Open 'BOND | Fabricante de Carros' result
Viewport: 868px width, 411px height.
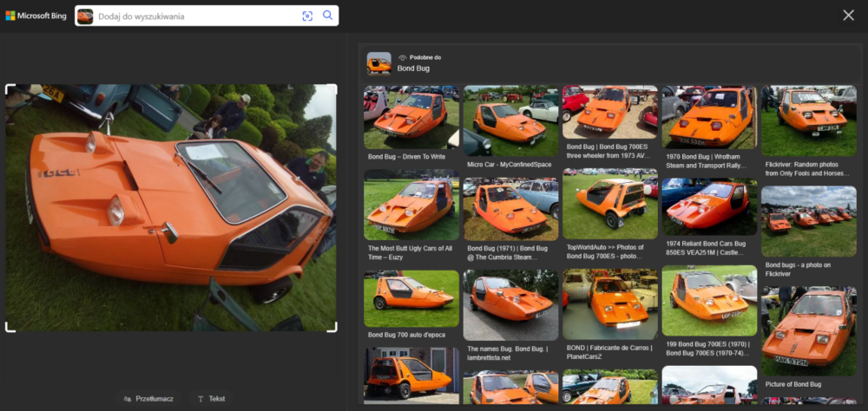pos(609,303)
